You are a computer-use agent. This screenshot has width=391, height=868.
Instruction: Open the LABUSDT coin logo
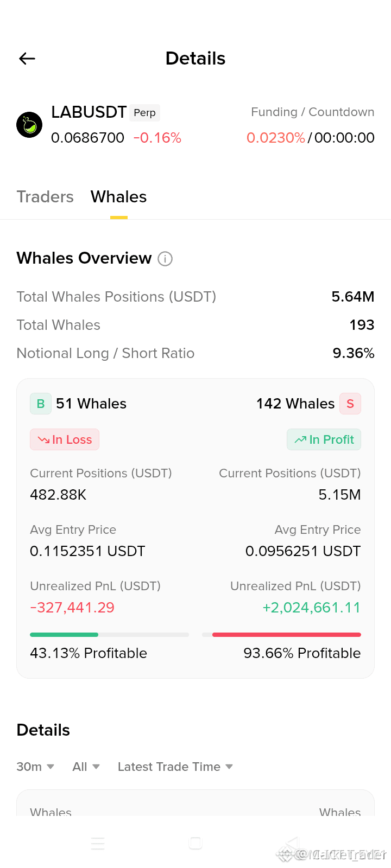(x=29, y=125)
